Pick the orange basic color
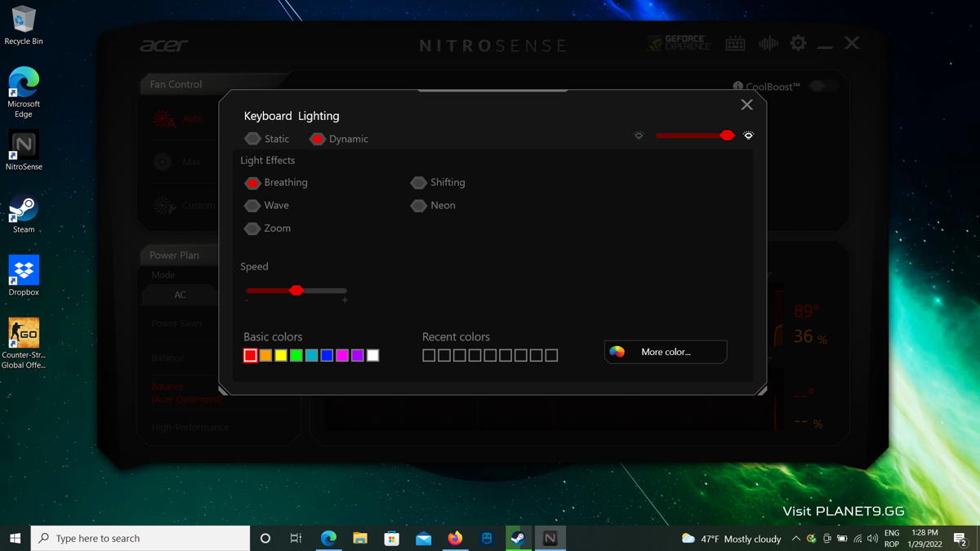 click(265, 355)
